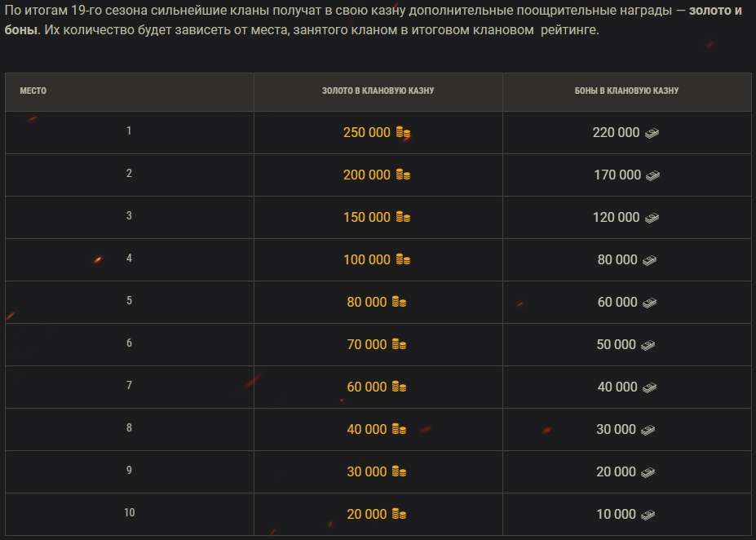The image size is (756, 540).
Task: Click the БОНЫ В КЛАНОВУЮ КАЗНУ column header
Action: (x=626, y=91)
